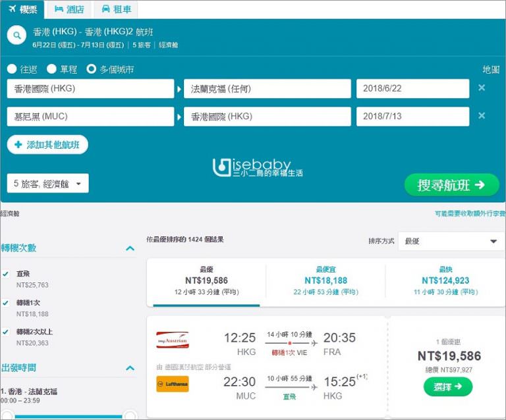Open the 5 旅客, 經濟艙 passenger dropdown
Viewport: 506px width, 420px height.
48,184
